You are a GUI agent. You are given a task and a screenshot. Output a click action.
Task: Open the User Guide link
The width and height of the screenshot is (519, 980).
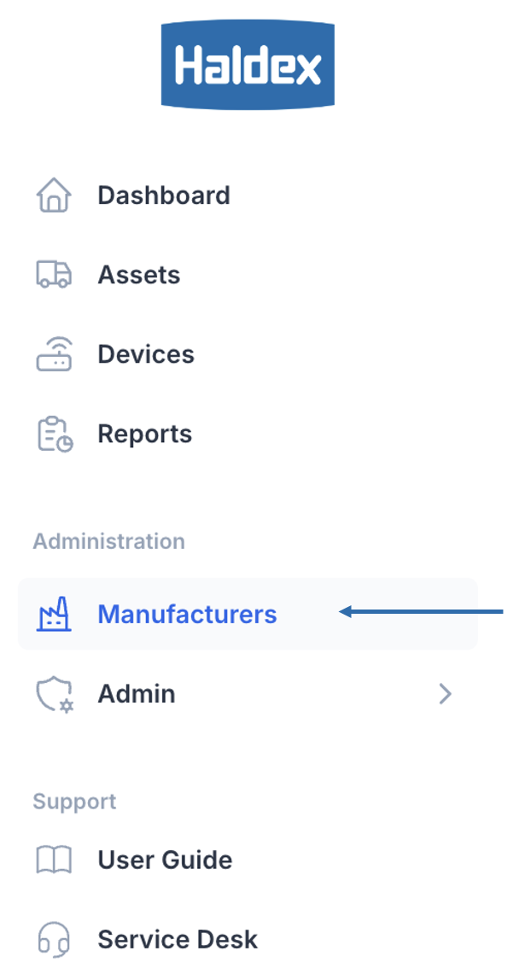pos(165,860)
